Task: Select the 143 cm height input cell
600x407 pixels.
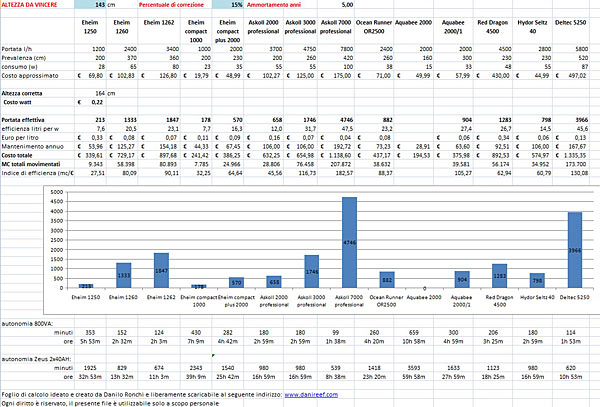Action: [x=90, y=5]
